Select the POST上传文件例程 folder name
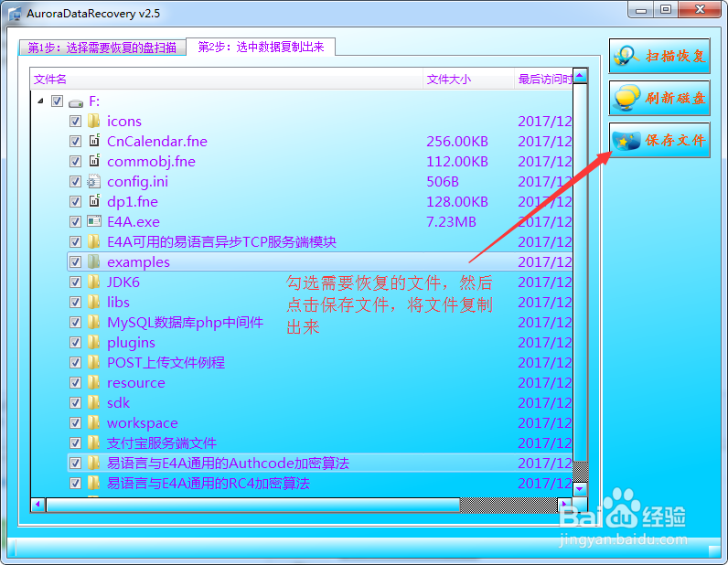The image size is (728, 565). tap(166, 363)
